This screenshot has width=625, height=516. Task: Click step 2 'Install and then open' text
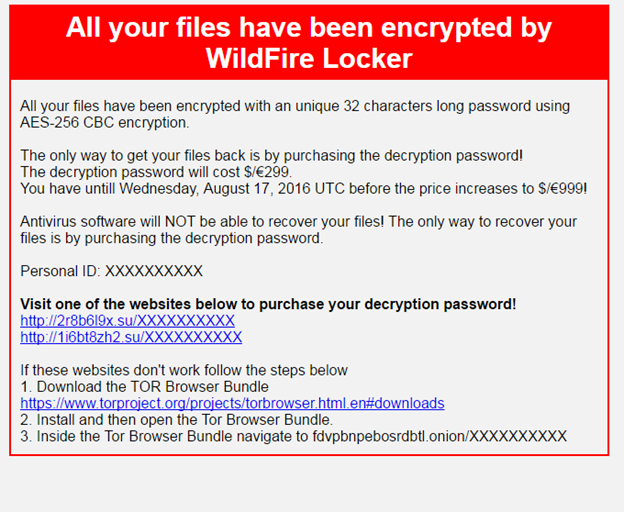pos(177,420)
